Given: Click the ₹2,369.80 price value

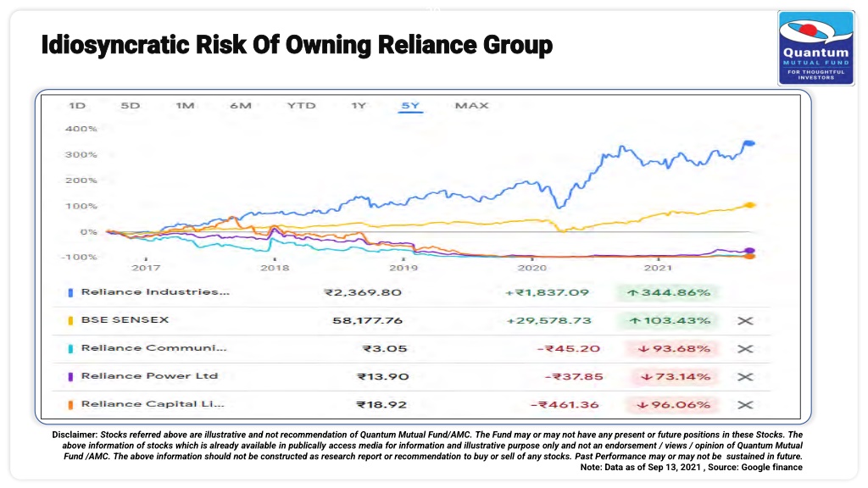Looking at the screenshot, I should 363,292.
